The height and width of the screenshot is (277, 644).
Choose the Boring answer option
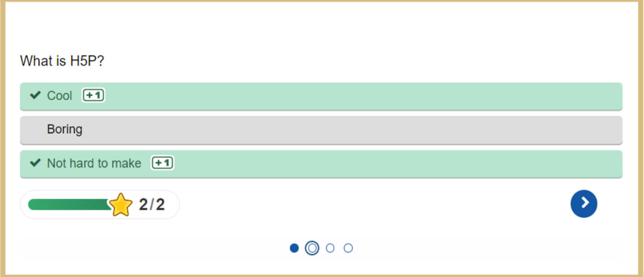tap(65, 130)
